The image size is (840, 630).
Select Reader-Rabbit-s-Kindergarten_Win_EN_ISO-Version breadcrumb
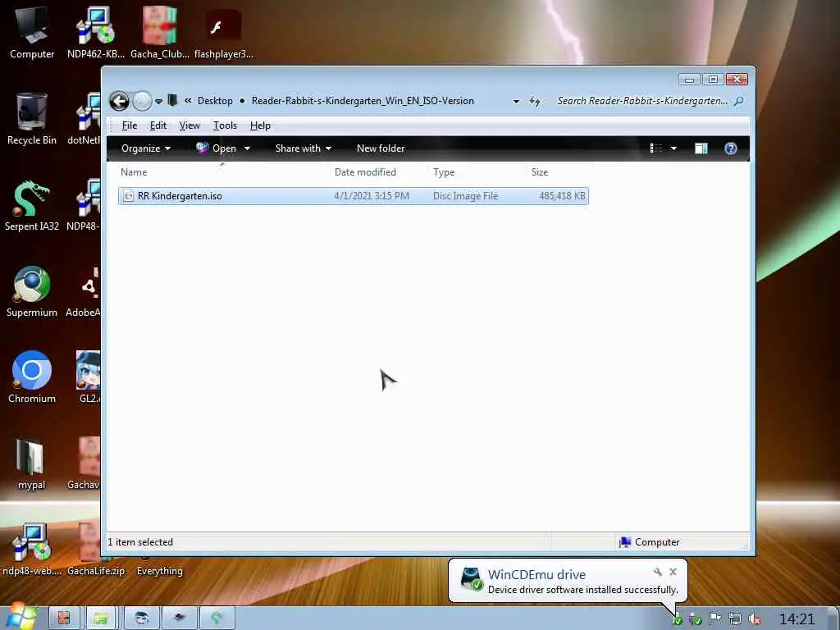coord(363,101)
